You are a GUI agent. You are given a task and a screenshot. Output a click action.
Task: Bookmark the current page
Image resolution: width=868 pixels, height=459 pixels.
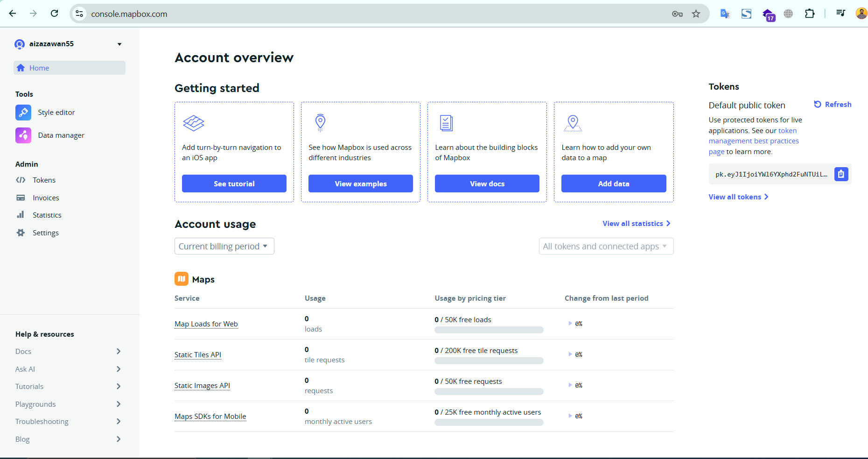pyautogui.click(x=696, y=14)
